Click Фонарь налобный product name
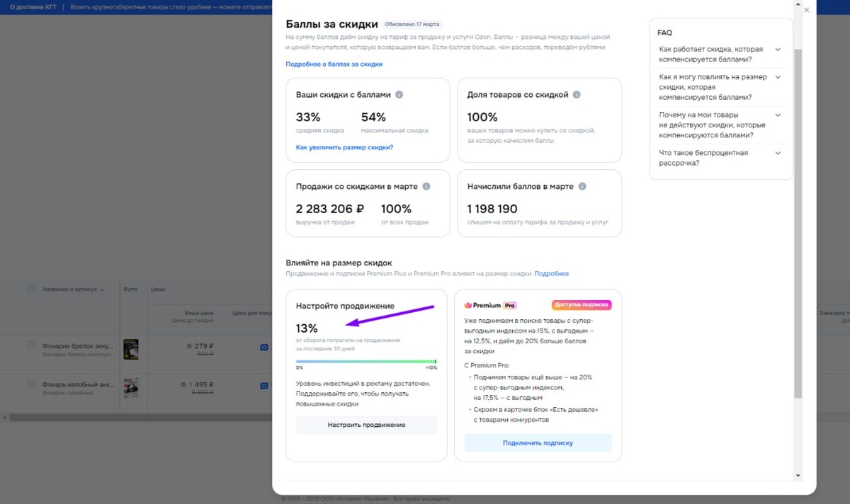This screenshot has height=504, width=850. [77, 384]
